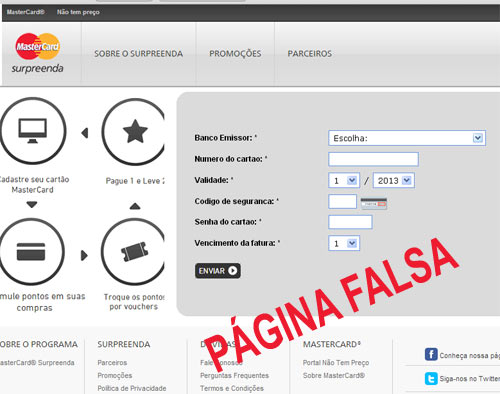Focus the Codigo de seguranca field
This screenshot has height=394, width=500.
(342, 202)
